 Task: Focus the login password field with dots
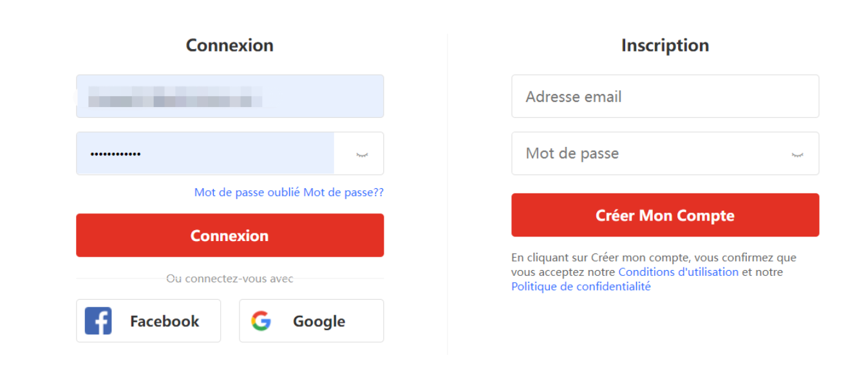pos(205,154)
